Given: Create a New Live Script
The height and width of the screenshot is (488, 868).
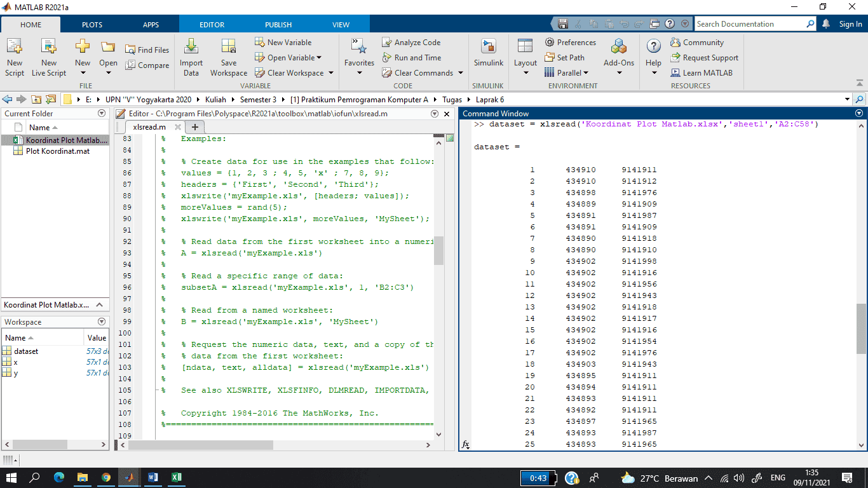Looking at the screenshot, I should pos(49,57).
